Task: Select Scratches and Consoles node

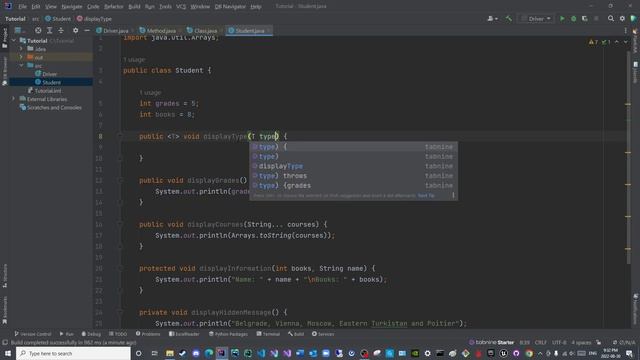Action: 54,107
